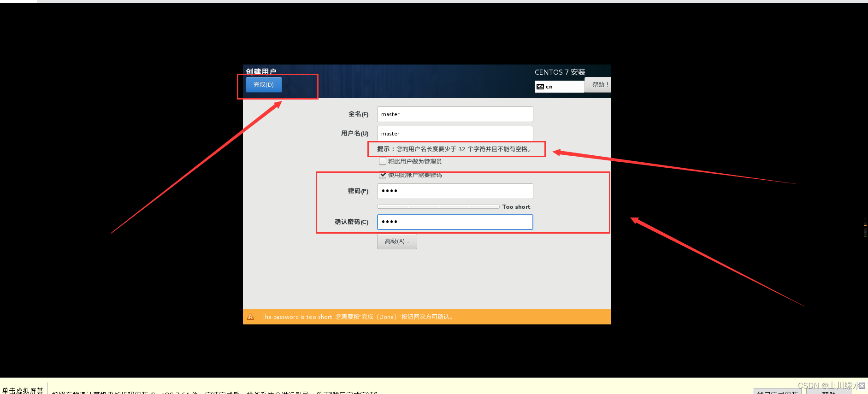Click the warning triangle icon in orange bar
Screen dimensions: 868x394
tap(250, 317)
